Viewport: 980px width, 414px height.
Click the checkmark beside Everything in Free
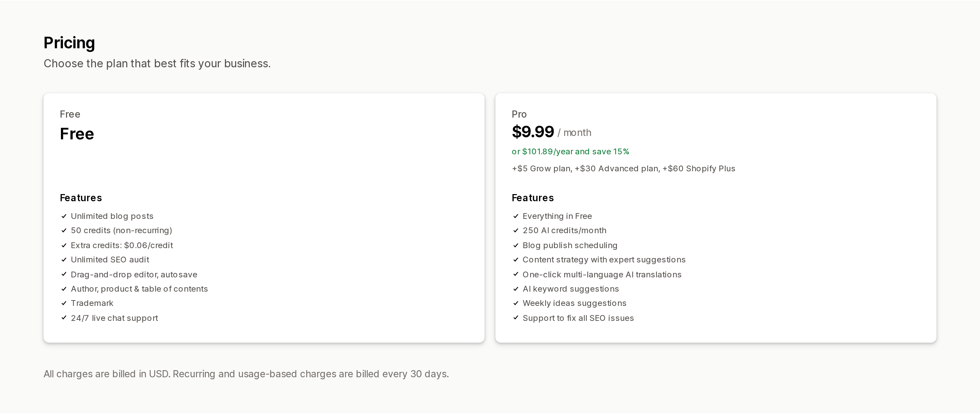pyautogui.click(x=516, y=216)
